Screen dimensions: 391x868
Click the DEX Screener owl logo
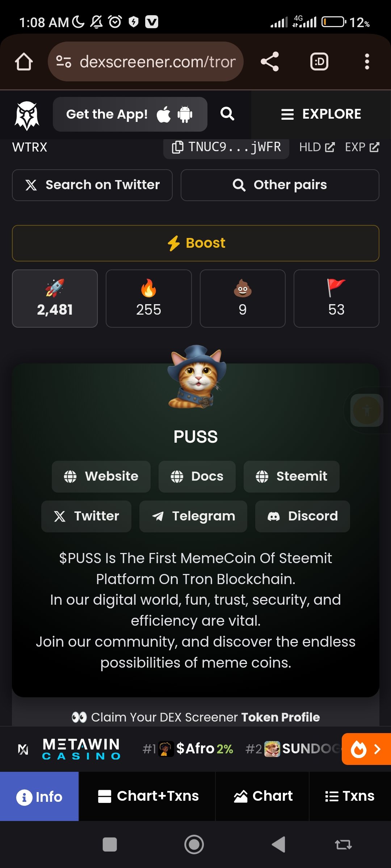coord(27,115)
